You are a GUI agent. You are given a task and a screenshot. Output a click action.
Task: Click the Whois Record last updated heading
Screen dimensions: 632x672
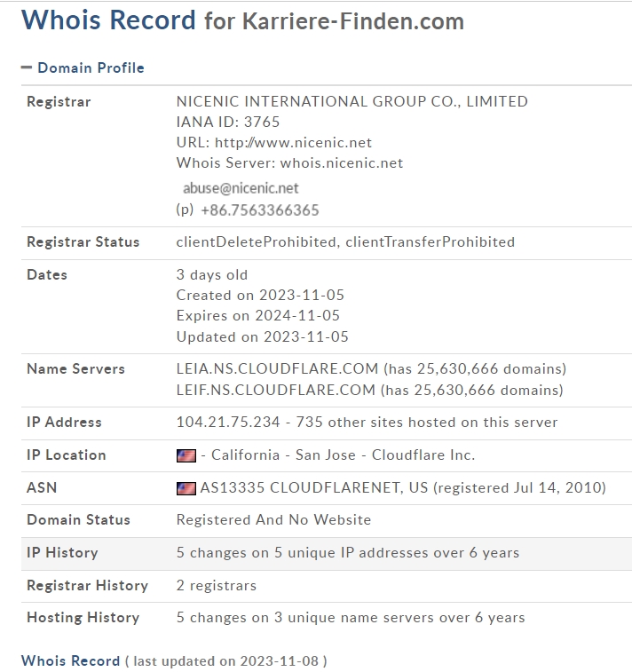coord(174,660)
